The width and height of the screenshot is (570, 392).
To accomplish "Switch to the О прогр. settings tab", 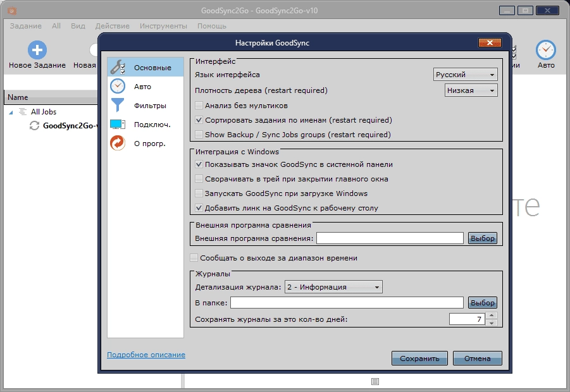I will point(146,143).
